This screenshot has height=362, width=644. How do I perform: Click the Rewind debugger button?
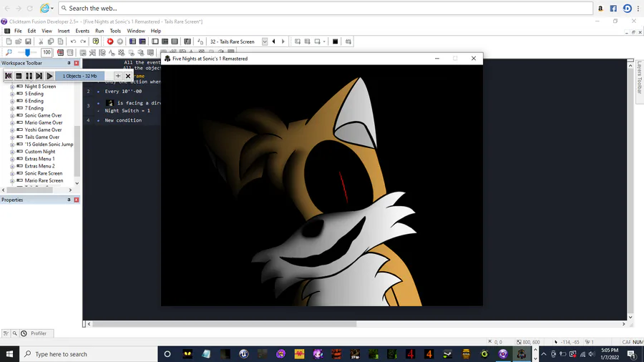[8, 76]
